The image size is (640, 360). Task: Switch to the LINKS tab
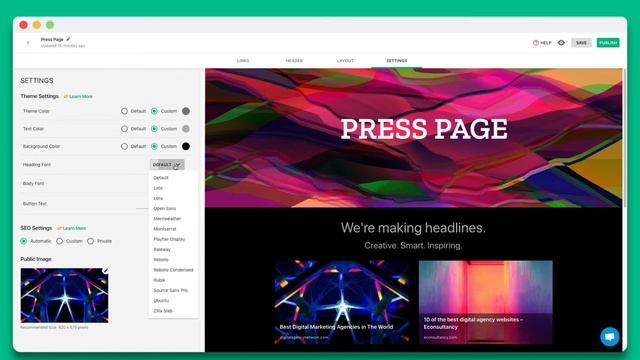click(x=243, y=60)
